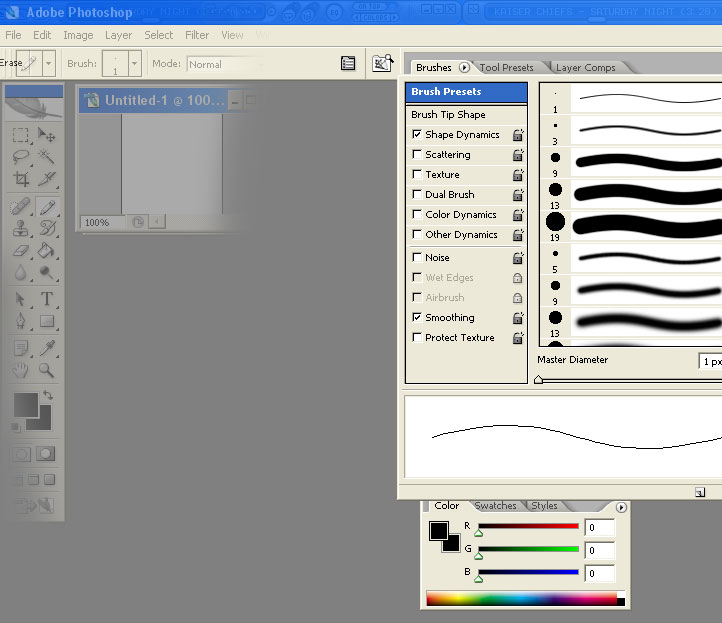Viewport: 722px width, 623px height.
Task: Jump to ImageReady button
Action: [x=34, y=506]
